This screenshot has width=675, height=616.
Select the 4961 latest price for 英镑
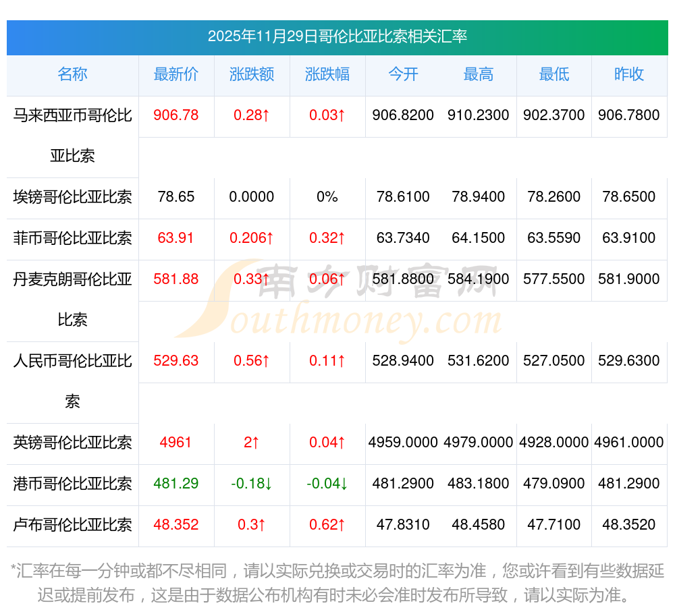tap(176, 443)
